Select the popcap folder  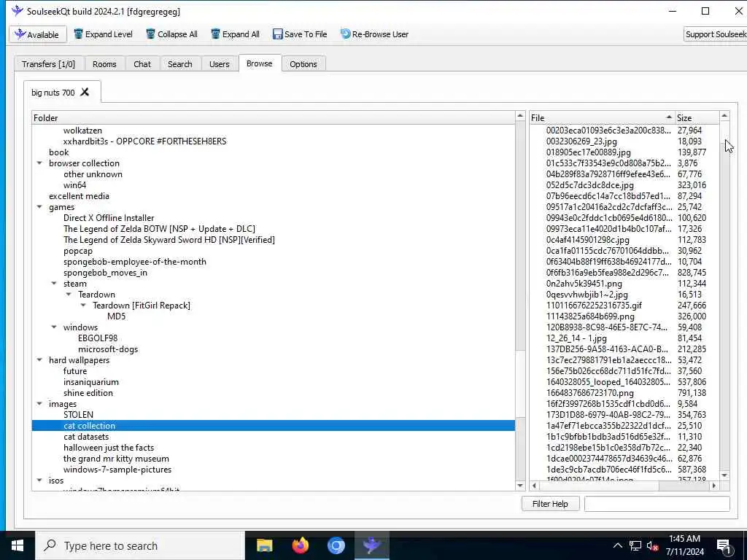(77, 251)
